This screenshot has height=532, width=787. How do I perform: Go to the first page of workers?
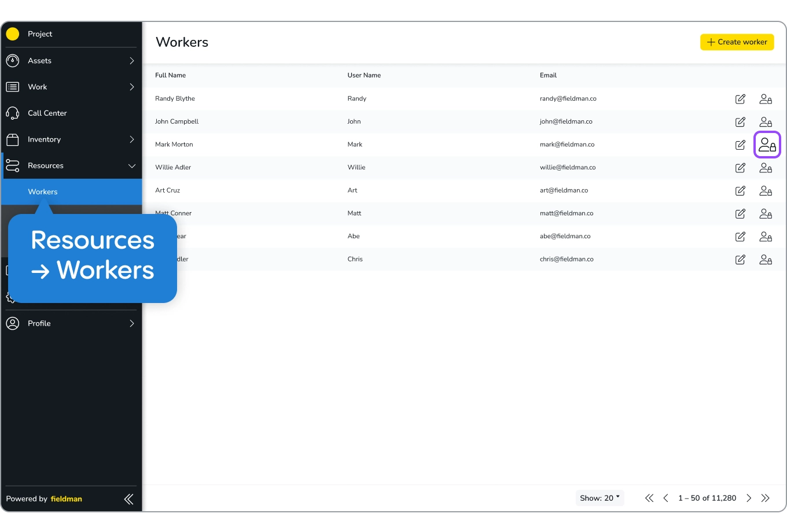[649, 498]
